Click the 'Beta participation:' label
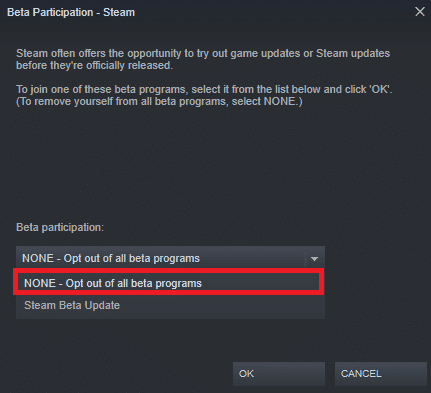 point(60,227)
